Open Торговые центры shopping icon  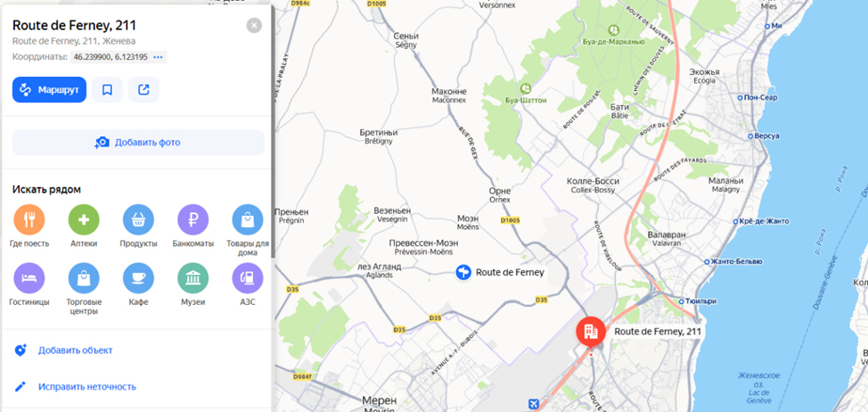point(84,278)
